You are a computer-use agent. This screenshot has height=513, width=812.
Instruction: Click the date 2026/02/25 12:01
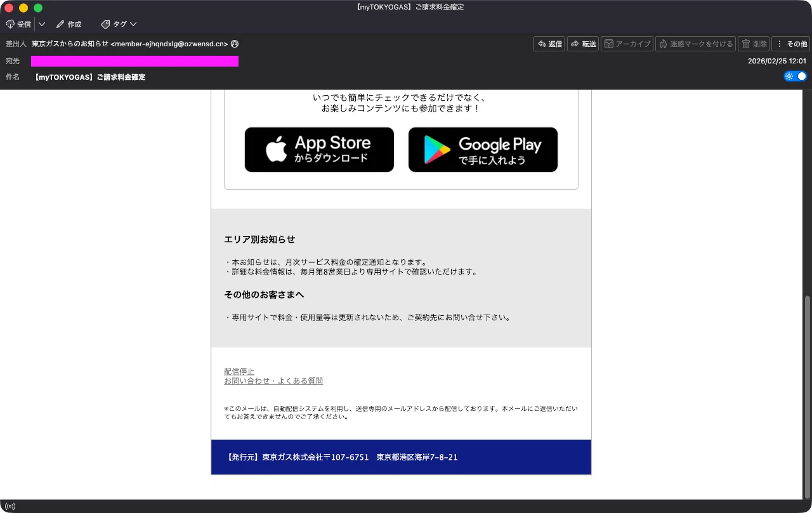coord(777,62)
